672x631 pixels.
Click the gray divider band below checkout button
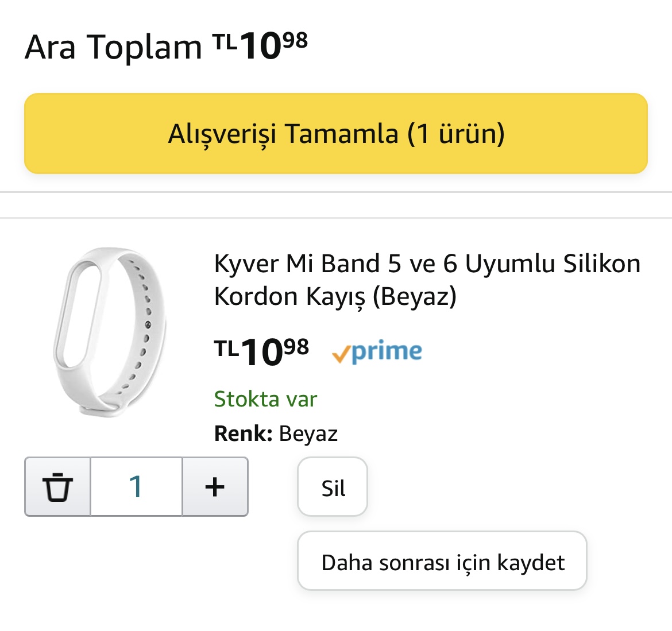point(336,205)
